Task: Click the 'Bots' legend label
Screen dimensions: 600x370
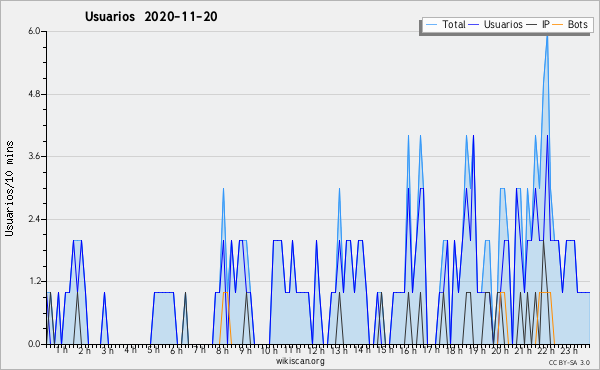Action: coord(577,24)
